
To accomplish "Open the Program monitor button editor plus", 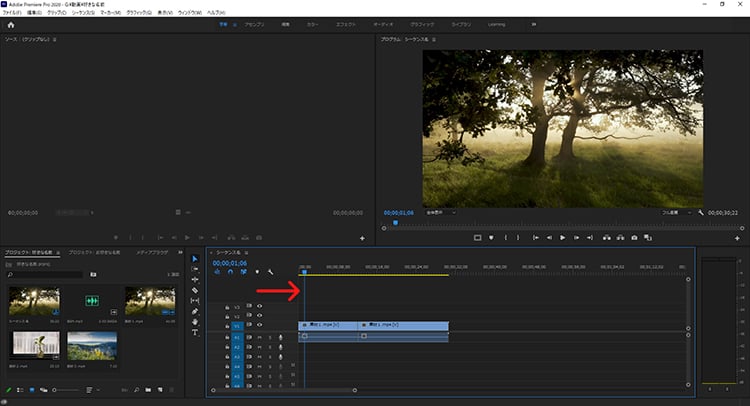I will click(737, 238).
